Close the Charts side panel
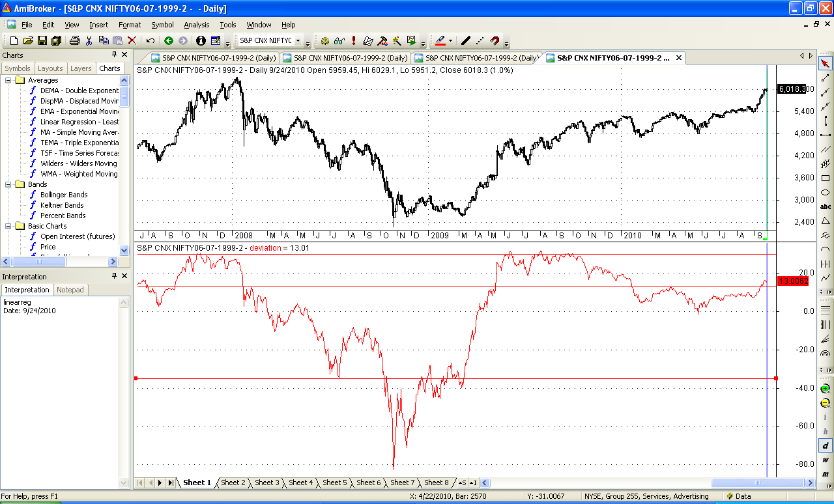The width and height of the screenshot is (834, 504). click(x=124, y=55)
